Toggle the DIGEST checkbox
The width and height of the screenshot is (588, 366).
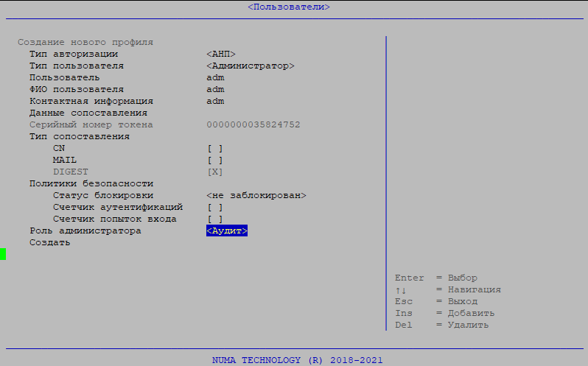tap(214, 172)
